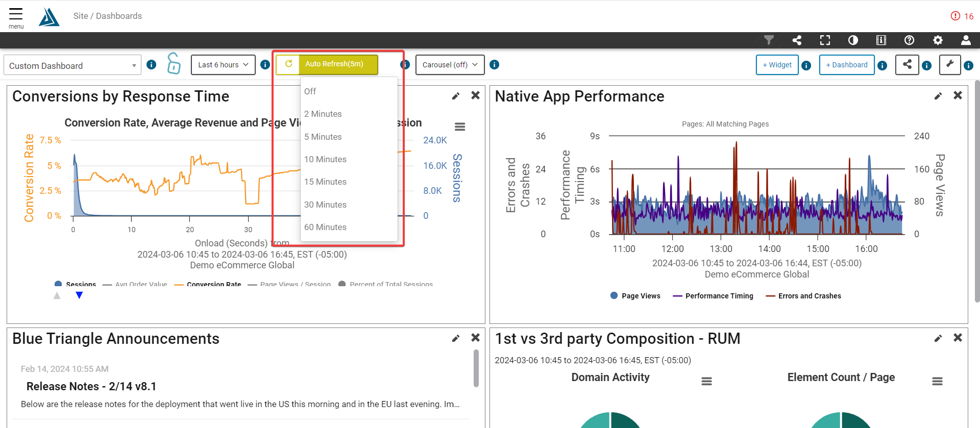
Task: Click legend page-up grey triangle arrow
Action: coord(57,295)
